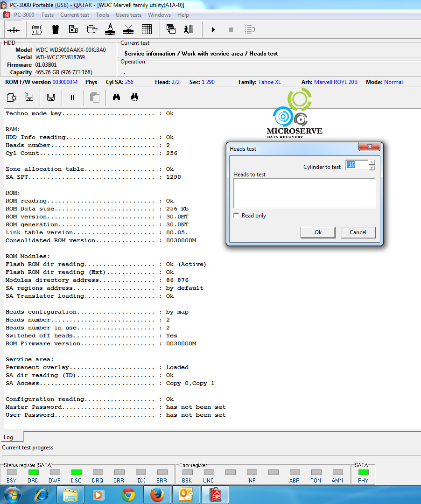Open the disk with arrow toolbar icon
Viewport: 421px width, 504px height.
tap(92, 29)
